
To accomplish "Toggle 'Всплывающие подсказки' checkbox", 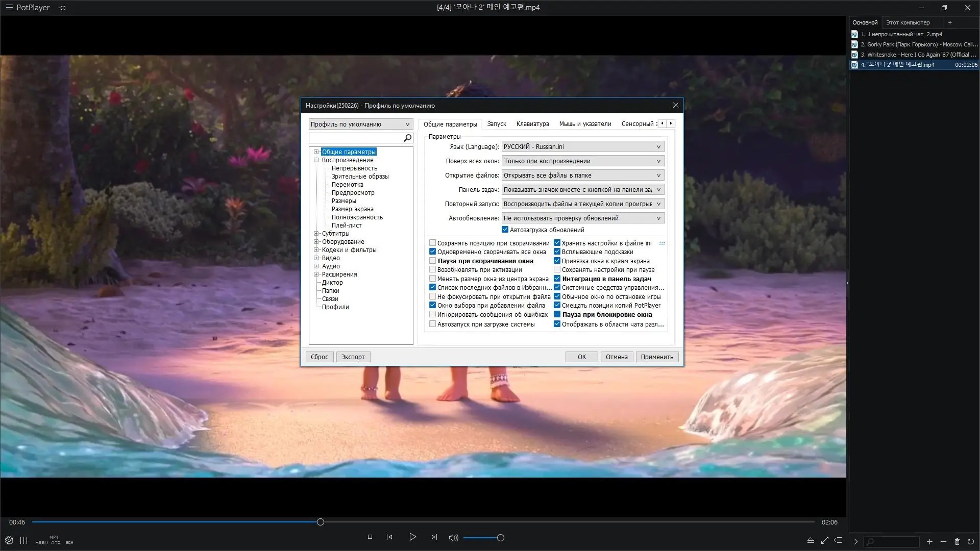I will pos(557,252).
